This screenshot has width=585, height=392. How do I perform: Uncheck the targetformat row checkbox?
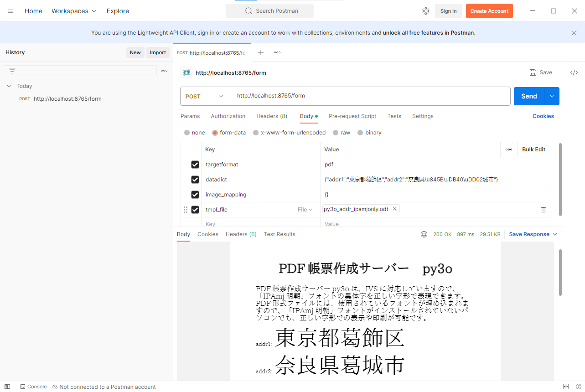[195, 165]
